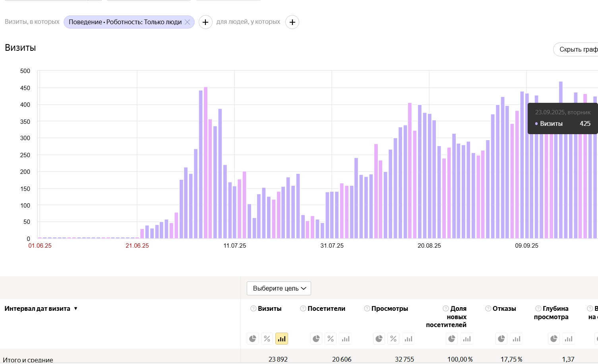The height and width of the screenshot is (364, 598).
Task: Switch Просмотры column to percent view
Action: tap(393, 339)
